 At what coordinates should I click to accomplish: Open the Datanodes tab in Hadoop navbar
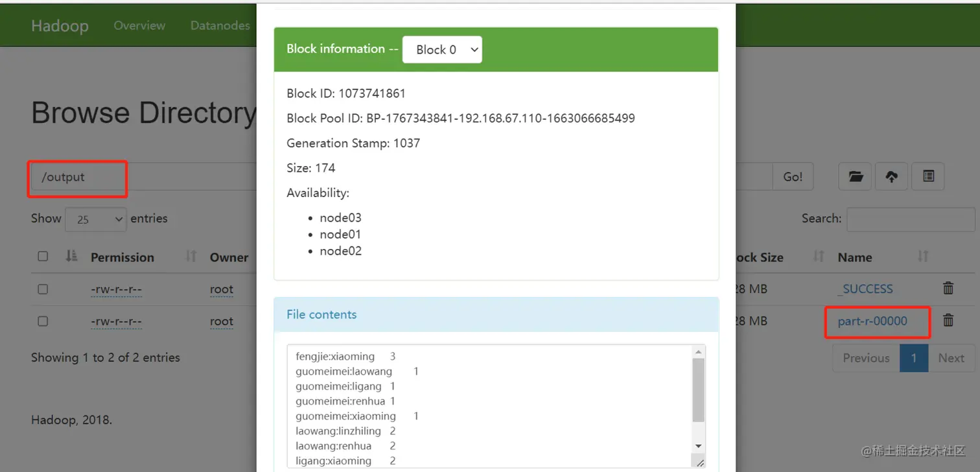(x=220, y=25)
